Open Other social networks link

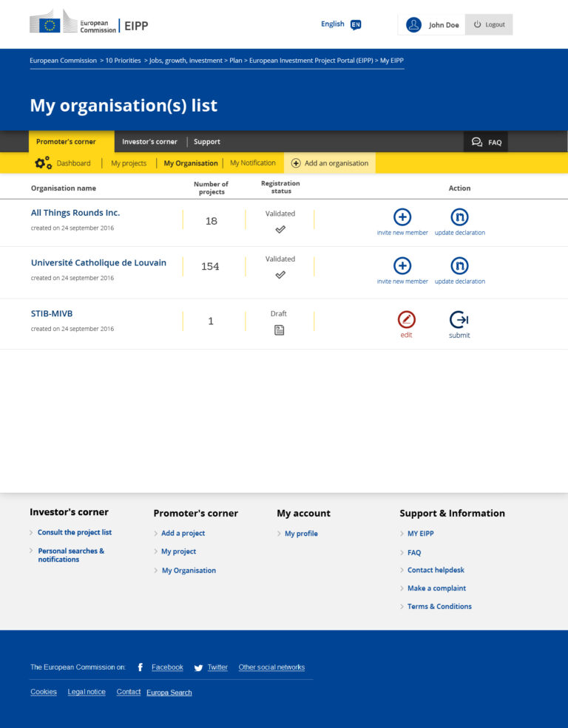pyautogui.click(x=271, y=667)
